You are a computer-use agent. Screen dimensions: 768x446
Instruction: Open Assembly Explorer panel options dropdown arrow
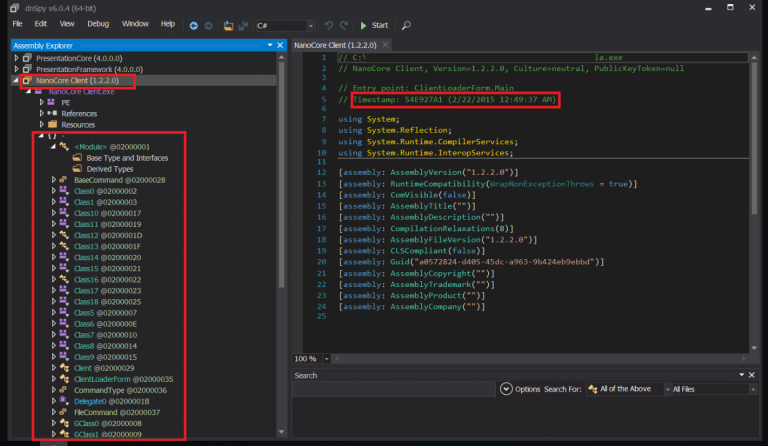point(270,45)
